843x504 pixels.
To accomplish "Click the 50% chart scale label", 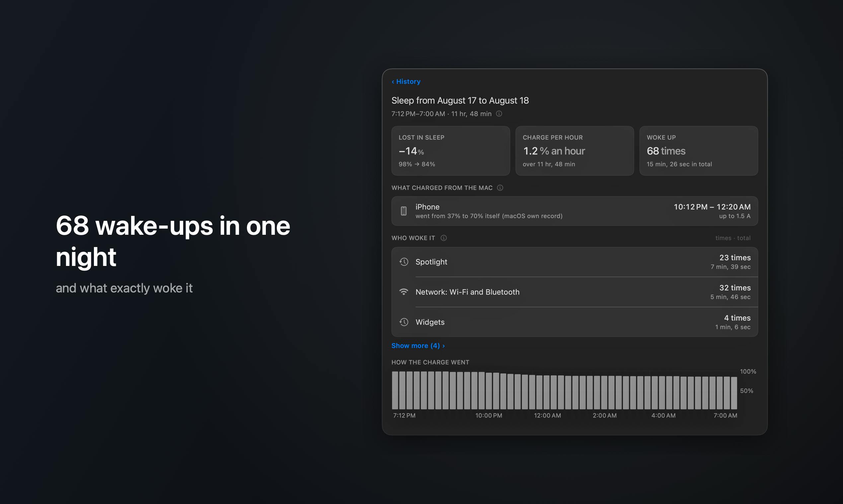I will 746,391.
